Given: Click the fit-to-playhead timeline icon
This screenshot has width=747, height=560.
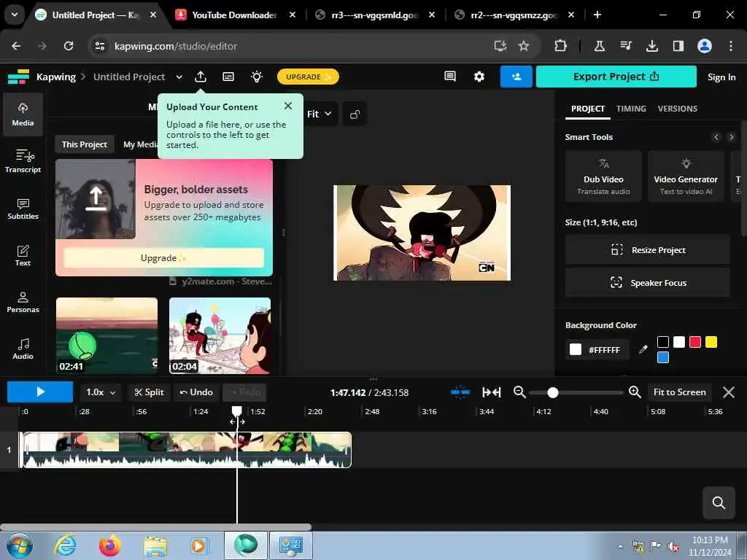Looking at the screenshot, I should point(491,392).
